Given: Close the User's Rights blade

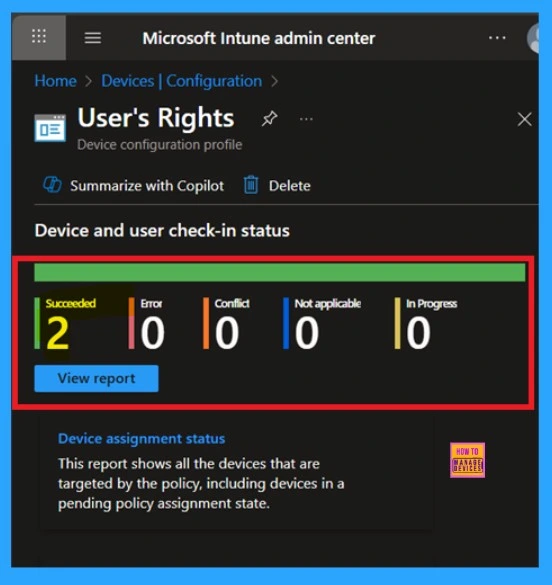Looking at the screenshot, I should 524,119.
